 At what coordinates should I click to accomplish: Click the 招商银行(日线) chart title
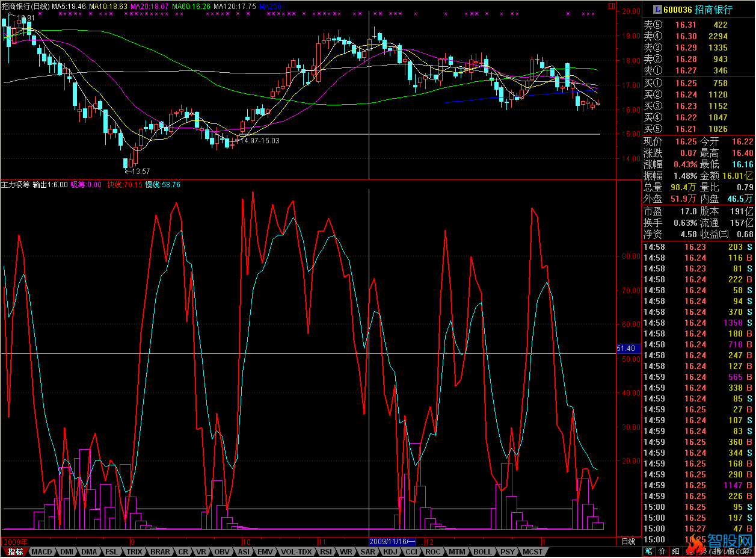pyautogui.click(x=25, y=6)
